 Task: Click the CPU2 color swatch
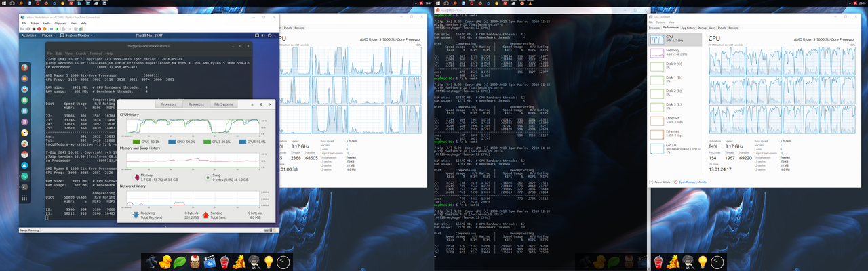172,142
